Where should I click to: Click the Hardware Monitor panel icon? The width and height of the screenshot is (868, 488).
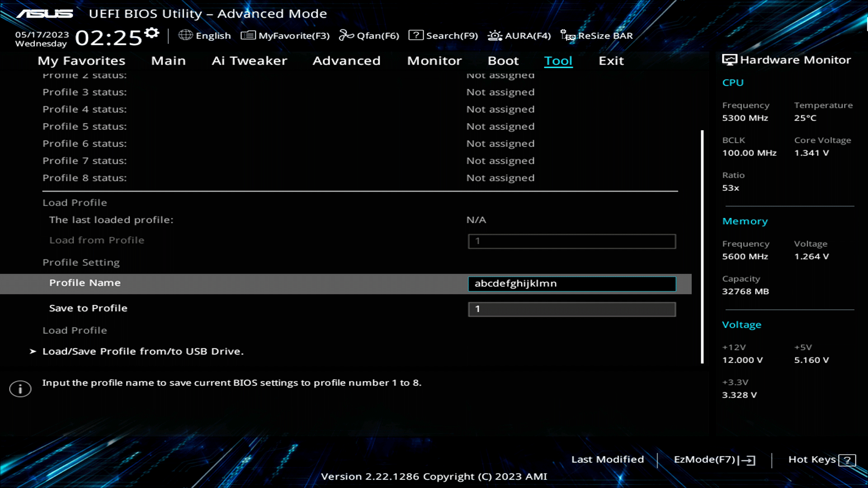tap(729, 59)
